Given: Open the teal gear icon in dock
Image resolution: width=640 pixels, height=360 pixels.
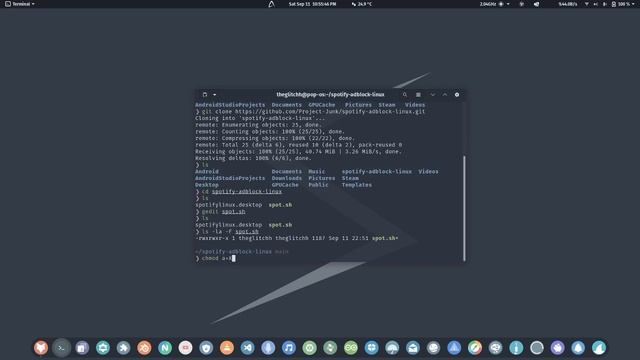Looking at the screenshot, I should [103, 348].
